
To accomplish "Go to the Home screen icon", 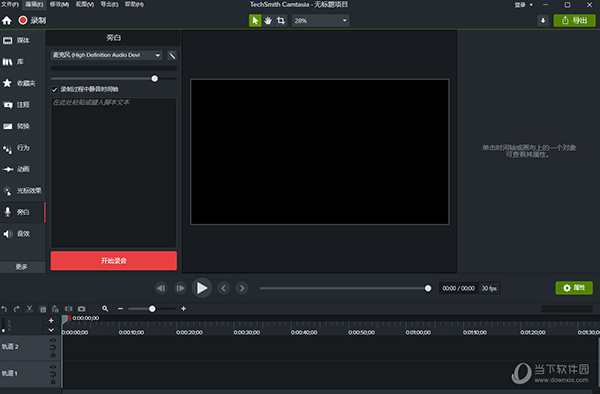I will tap(7, 21).
